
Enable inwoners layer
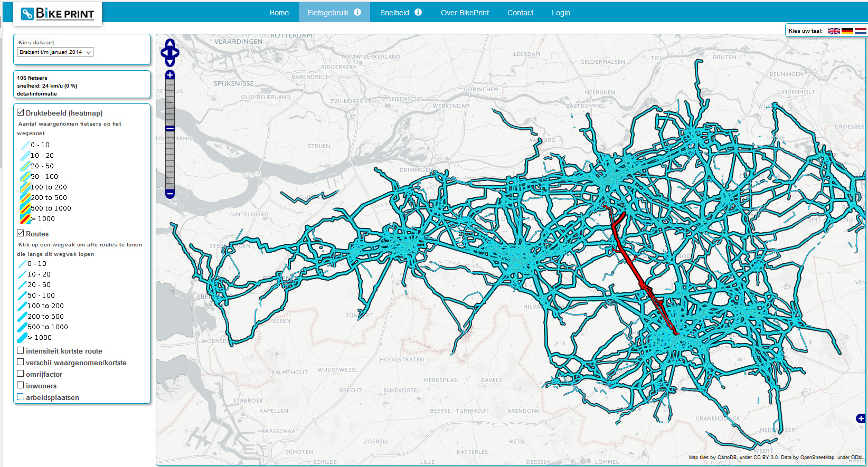[x=21, y=385]
